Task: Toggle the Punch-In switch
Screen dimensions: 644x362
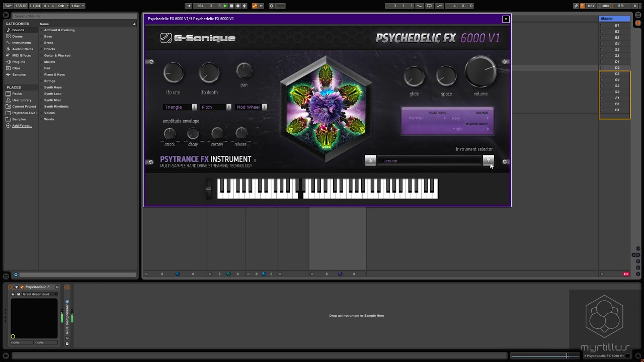Action: 419,6
